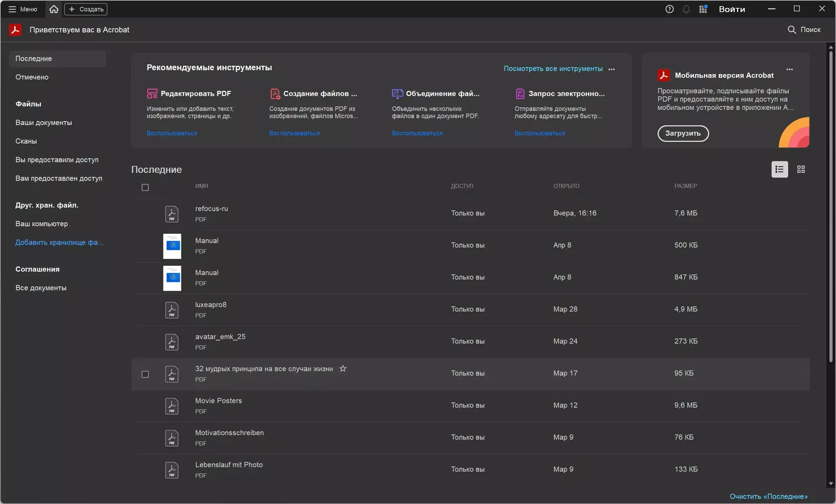Image resolution: width=836 pixels, height=504 pixels.
Task: Check the box for 32 мудрых принципа file
Action: coord(145,375)
